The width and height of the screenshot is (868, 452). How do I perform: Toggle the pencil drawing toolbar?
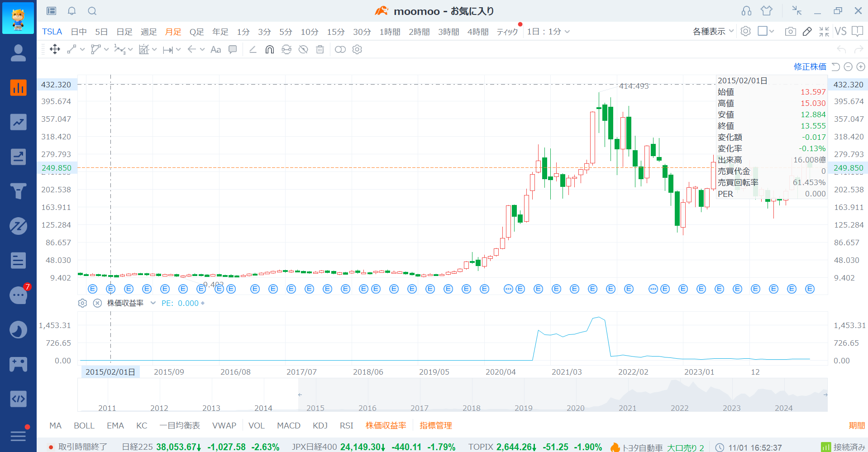(x=807, y=31)
